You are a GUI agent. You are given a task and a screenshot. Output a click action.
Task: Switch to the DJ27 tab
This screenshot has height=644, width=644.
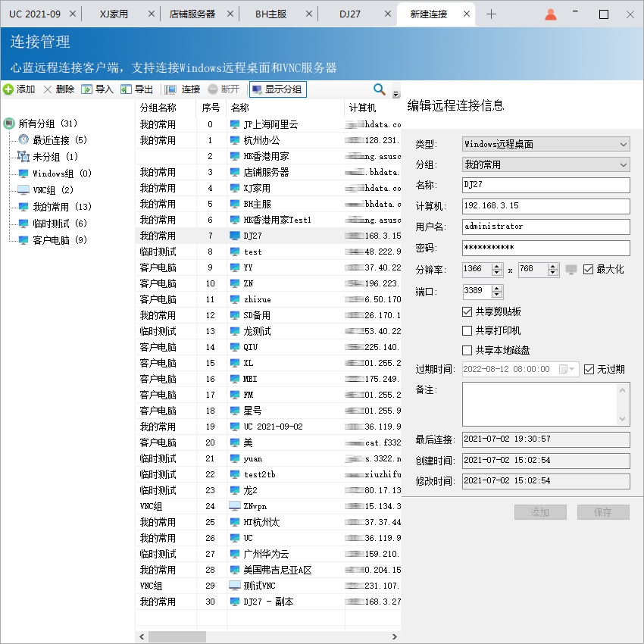(x=350, y=14)
